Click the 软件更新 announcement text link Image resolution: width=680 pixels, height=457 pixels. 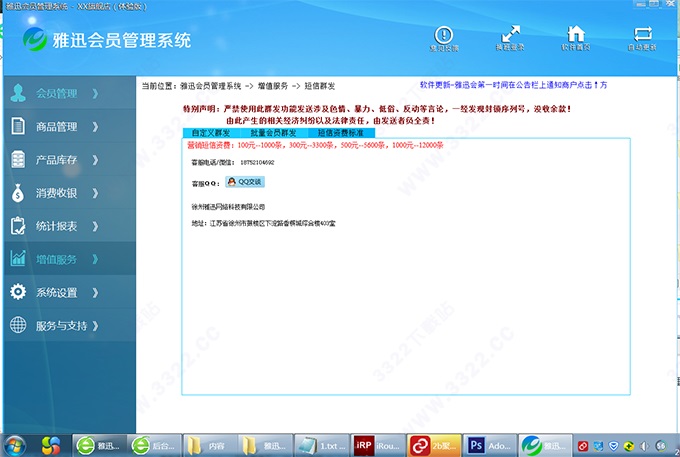pyautogui.click(x=527, y=86)
